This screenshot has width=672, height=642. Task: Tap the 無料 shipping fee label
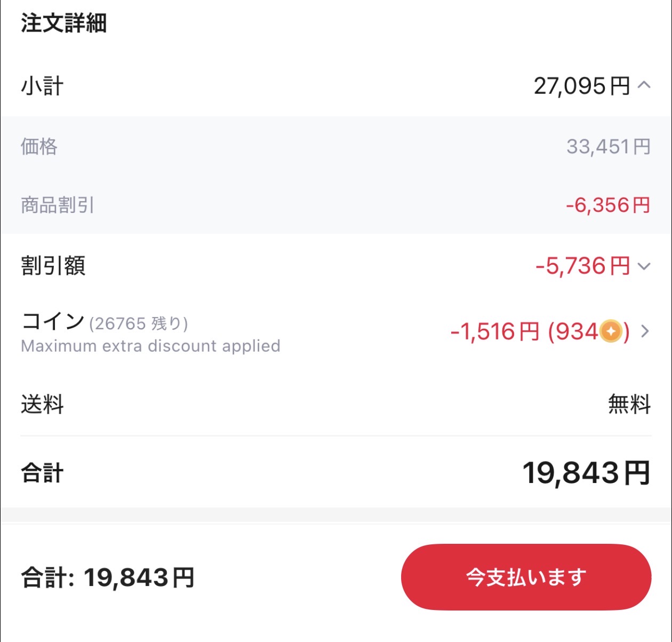[x=628, y=405]
